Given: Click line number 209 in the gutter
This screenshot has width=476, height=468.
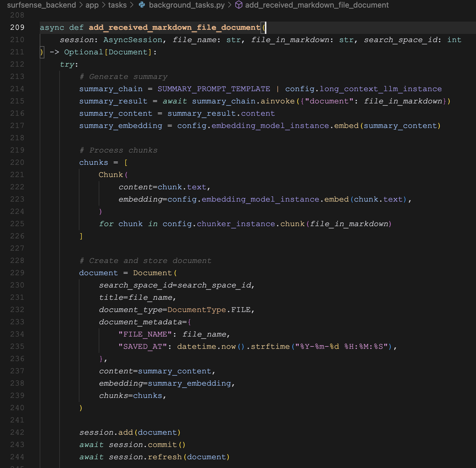Looking at the screenshot, I should pos(17,27).
